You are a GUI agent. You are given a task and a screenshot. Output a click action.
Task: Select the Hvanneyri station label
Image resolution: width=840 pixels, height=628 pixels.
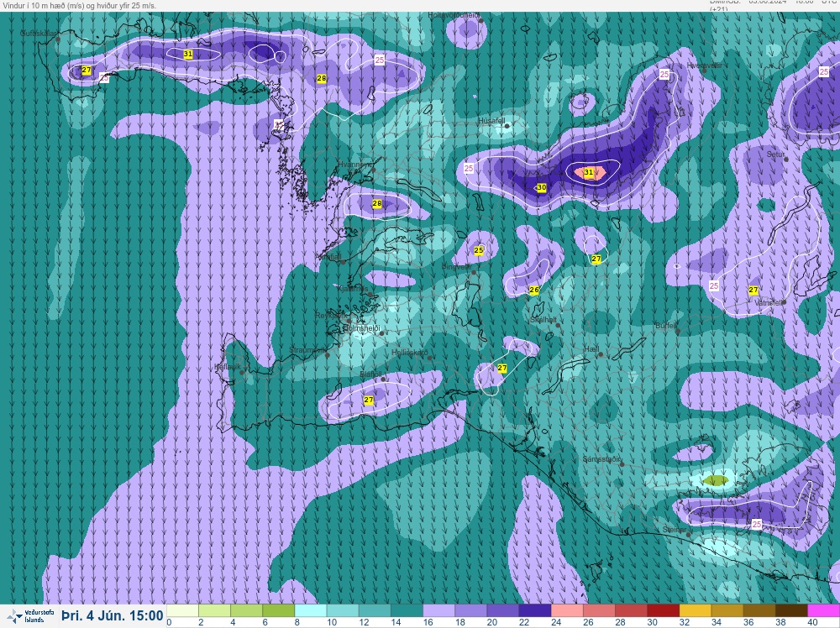(355, 165)
